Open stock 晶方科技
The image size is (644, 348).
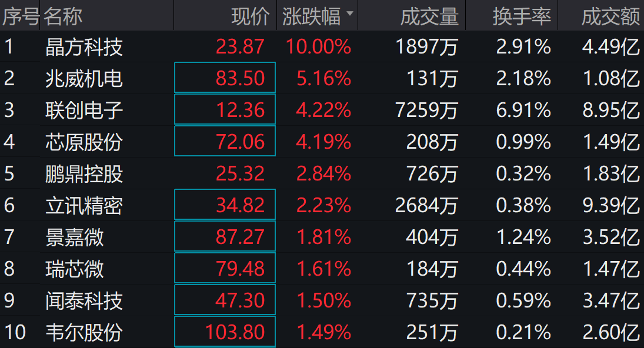point(84,46)
